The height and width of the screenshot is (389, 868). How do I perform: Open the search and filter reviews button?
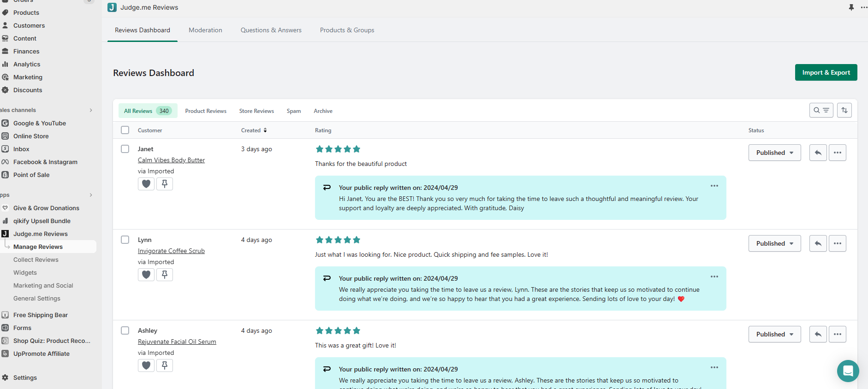coord(821,110)
